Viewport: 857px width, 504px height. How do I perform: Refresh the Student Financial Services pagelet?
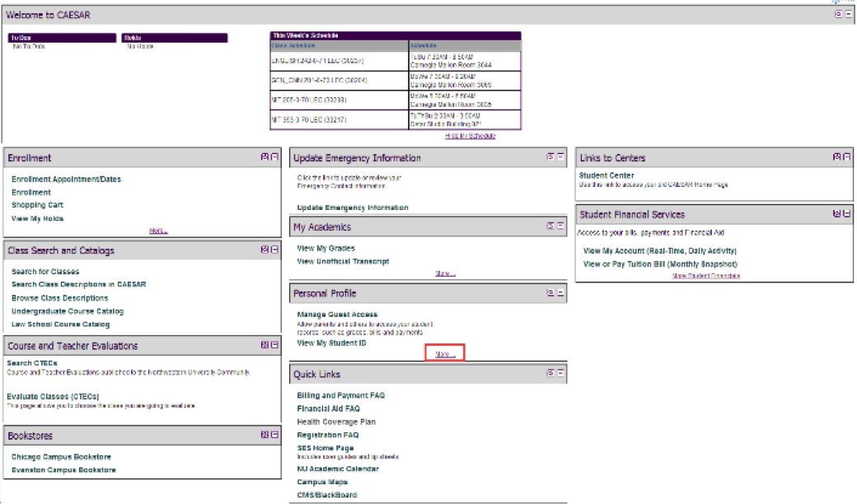pos(836,213)
